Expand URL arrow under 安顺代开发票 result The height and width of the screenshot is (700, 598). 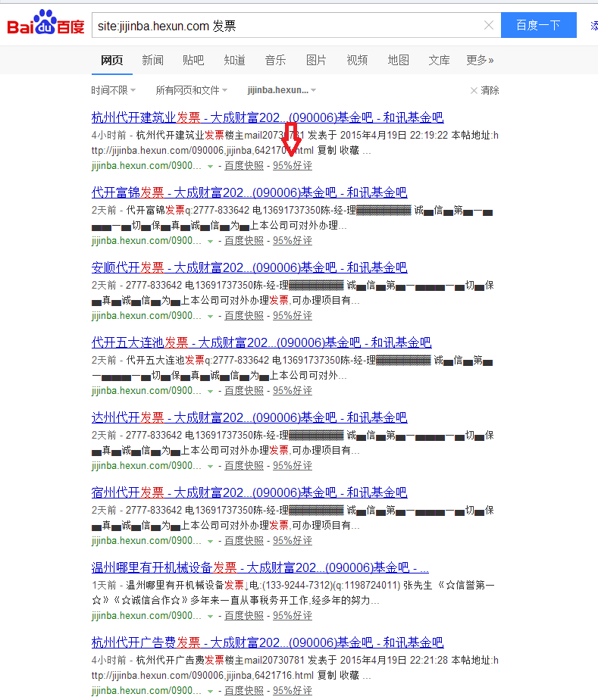click(x=210, y=317)
